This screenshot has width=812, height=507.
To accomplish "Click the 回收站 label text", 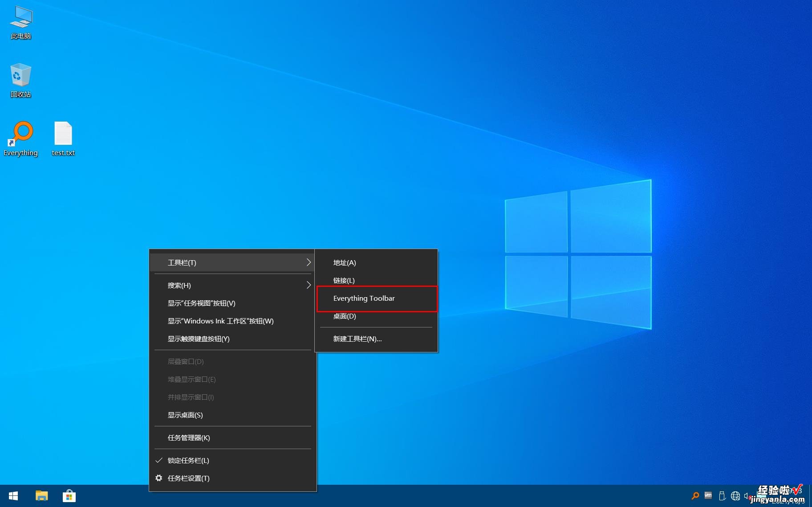I will pyautogui.click(x=21, y=94).
